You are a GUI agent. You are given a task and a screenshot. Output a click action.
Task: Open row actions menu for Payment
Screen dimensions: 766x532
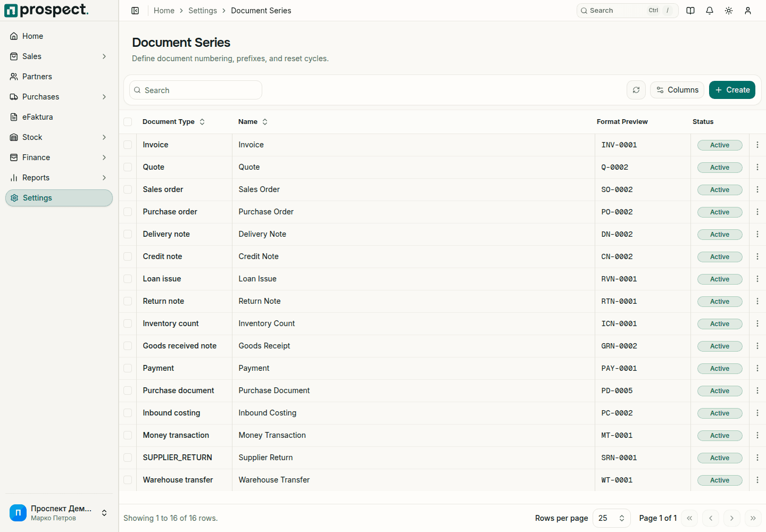pyautogui.click(x=757, y=368)
